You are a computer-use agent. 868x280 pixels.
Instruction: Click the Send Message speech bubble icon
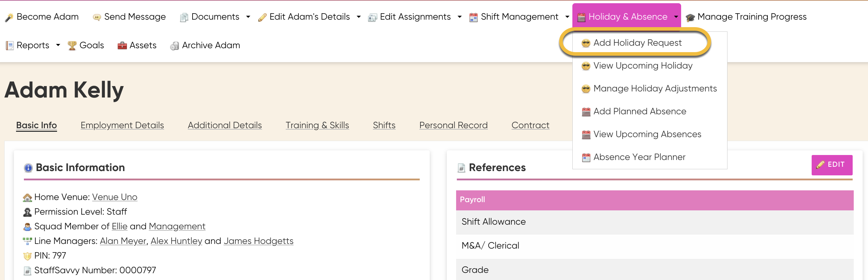[97, 17]
